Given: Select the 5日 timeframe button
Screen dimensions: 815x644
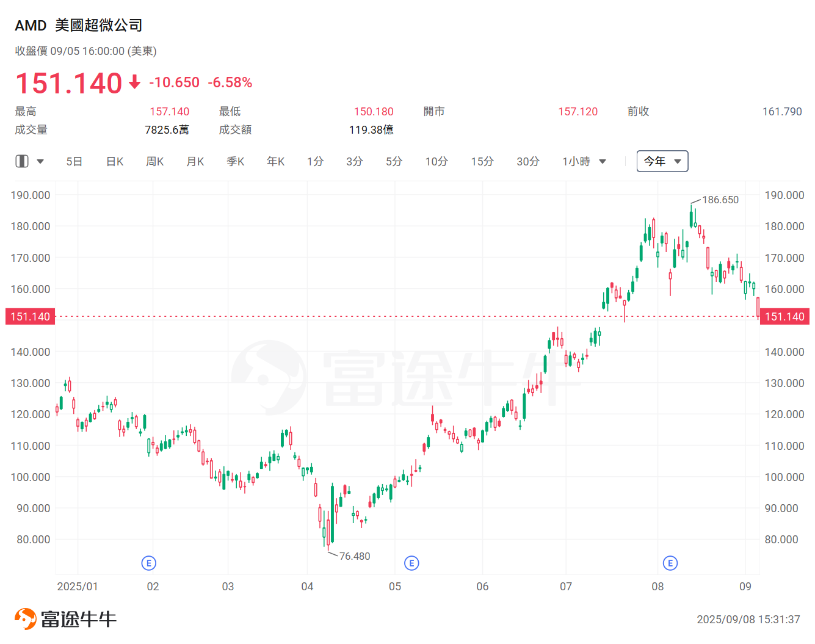Looking at the screenshot, I should pos(73,161).
